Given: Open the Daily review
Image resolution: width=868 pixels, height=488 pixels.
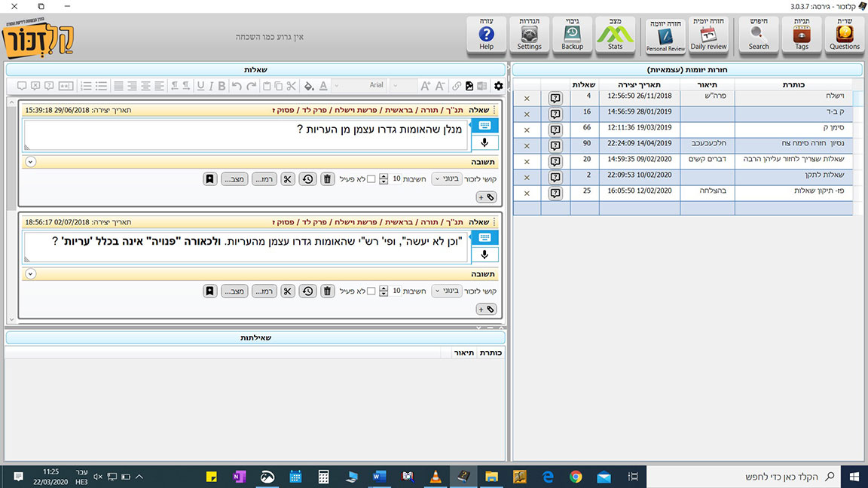Looking at the screenshot, I should click(708, 35).
